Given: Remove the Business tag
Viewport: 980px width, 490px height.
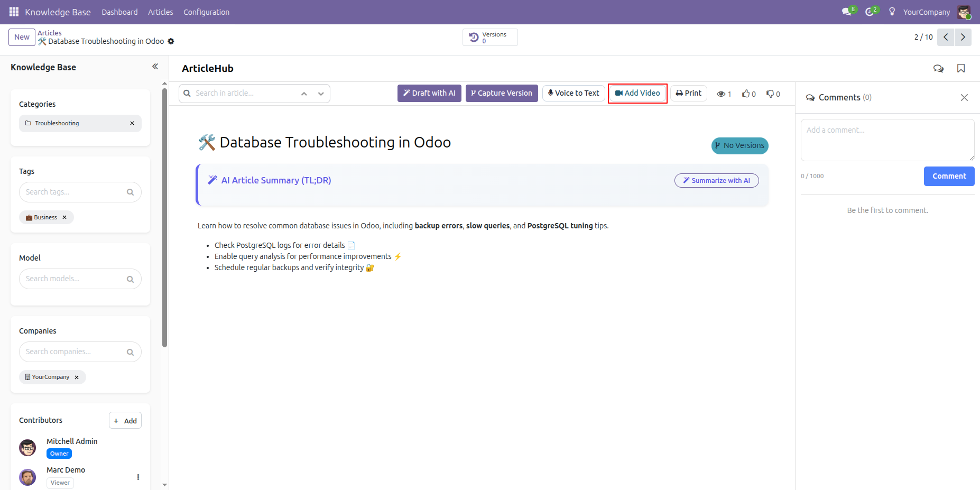Looking at the screenshot, I should pyautogui.click(x=64, y=217).
